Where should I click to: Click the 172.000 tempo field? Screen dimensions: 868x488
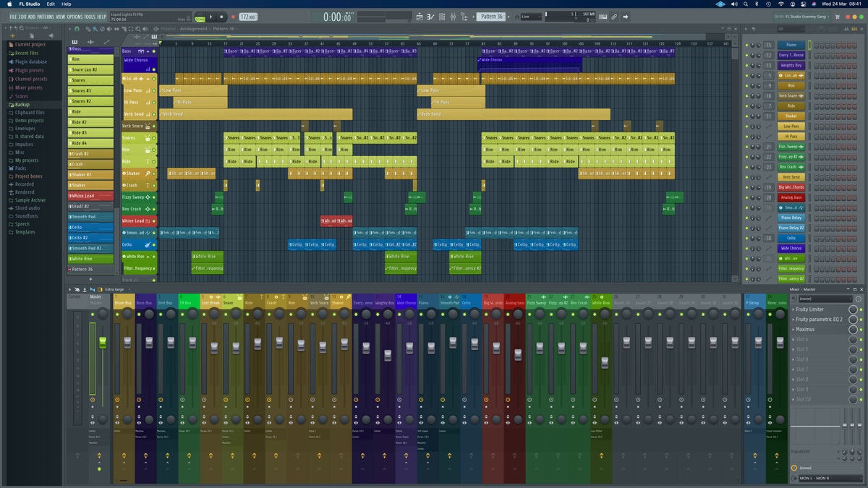click(248, 17)
